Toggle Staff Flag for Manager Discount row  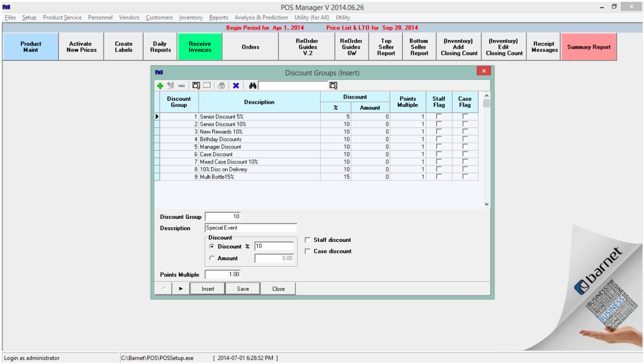coord(439,147)
